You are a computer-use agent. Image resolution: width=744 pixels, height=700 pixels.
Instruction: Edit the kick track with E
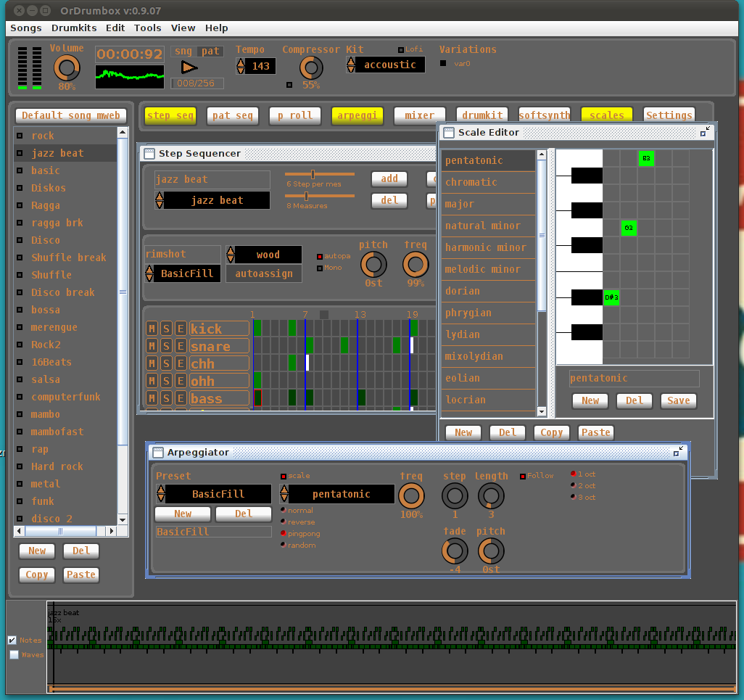(181, 329)
